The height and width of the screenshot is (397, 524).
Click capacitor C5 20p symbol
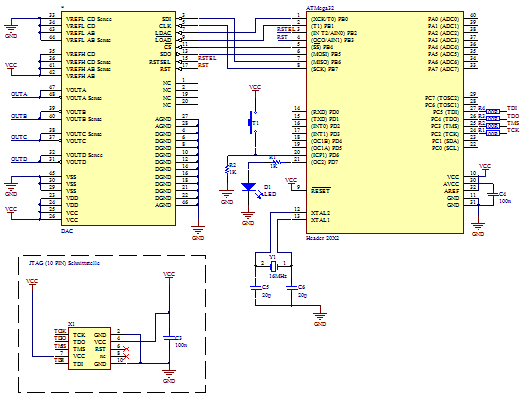pos(256,287)
